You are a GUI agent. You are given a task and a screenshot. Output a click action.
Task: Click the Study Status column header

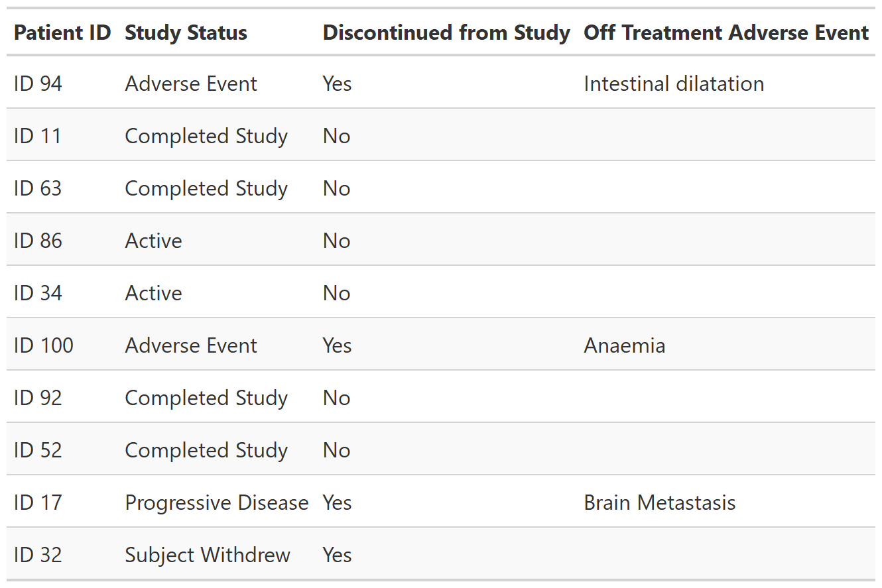186,32
